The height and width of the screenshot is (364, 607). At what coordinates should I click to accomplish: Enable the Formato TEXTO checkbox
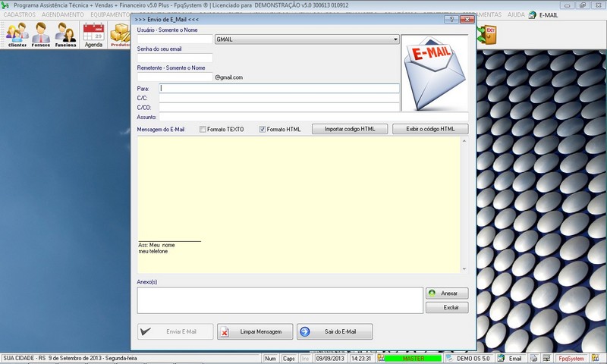(203, 129)
